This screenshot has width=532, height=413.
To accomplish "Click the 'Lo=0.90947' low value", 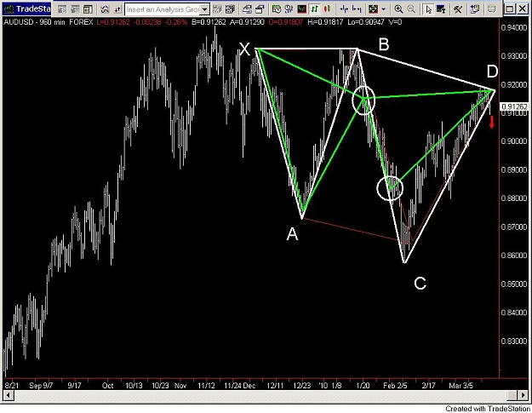I will (x=365, y=22).
